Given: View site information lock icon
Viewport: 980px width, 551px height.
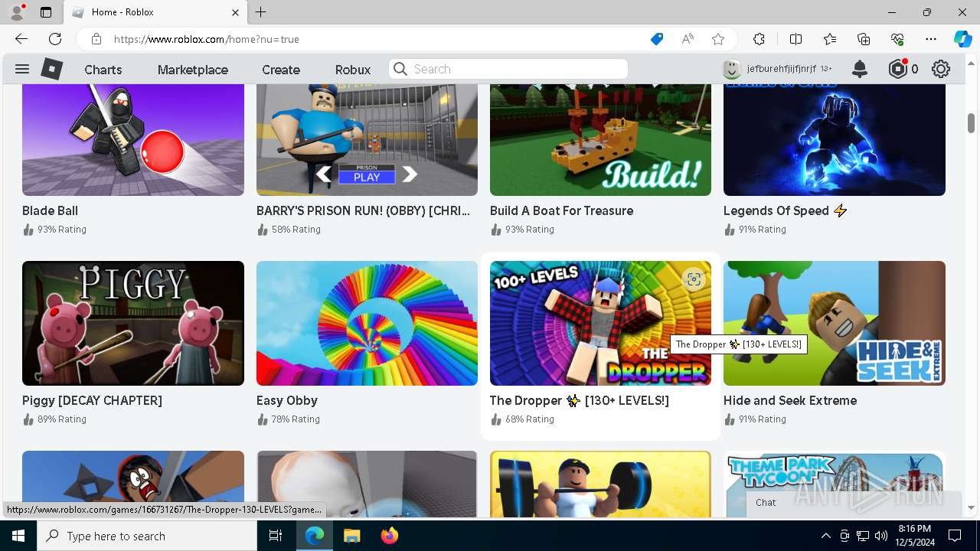Looking at the screenshot, I should point(96,39).
